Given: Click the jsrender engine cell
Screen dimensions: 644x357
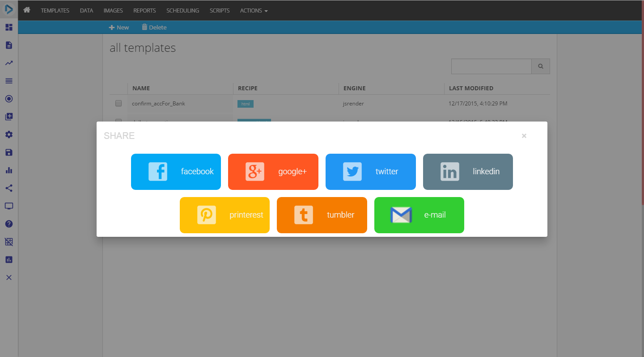Looking at the screenshot, I should [x=353, y=103].
